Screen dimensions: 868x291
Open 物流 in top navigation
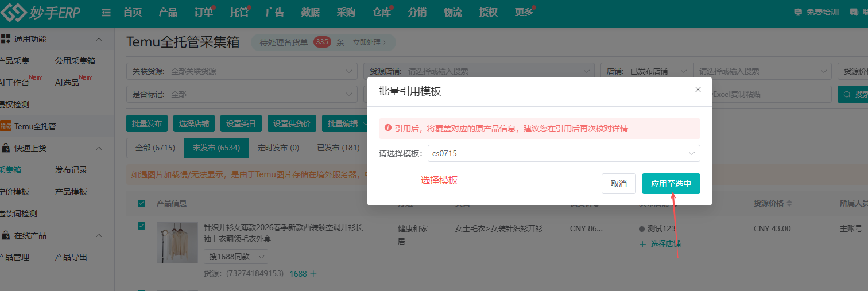[x=453, y=13]
